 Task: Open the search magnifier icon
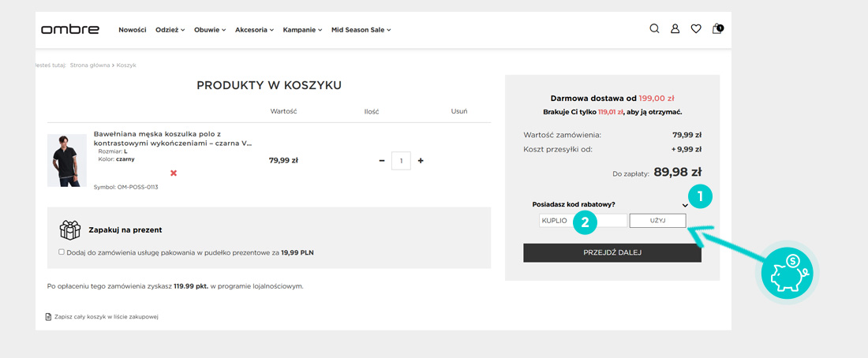[x=654, y=29]
